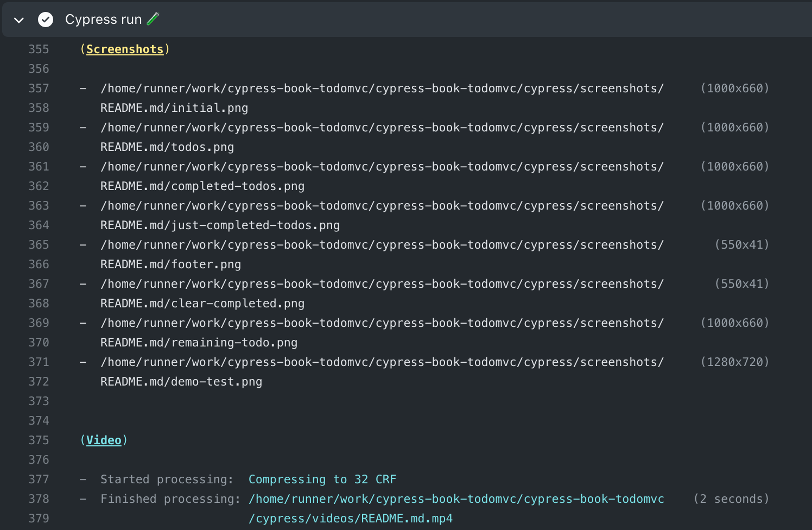
Task: Click the video home path on line 378
Action: (456, 499)
